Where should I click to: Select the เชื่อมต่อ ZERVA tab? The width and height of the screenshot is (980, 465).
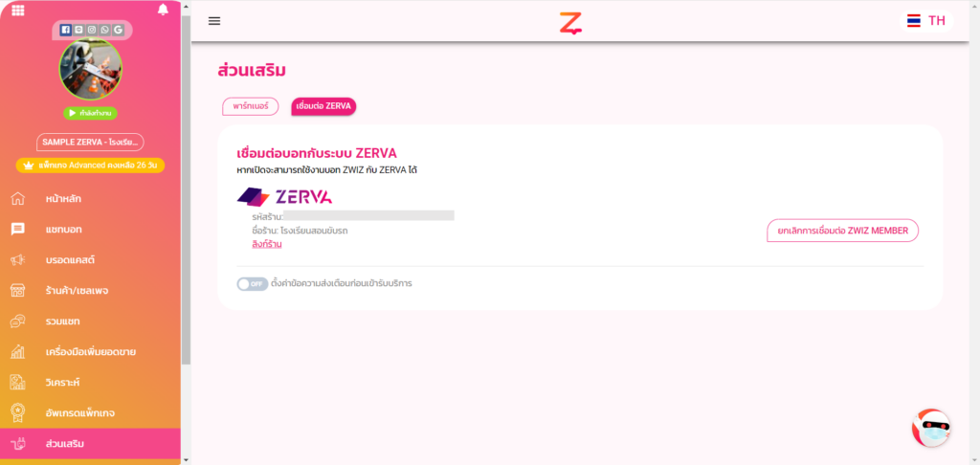coord(323,106)
